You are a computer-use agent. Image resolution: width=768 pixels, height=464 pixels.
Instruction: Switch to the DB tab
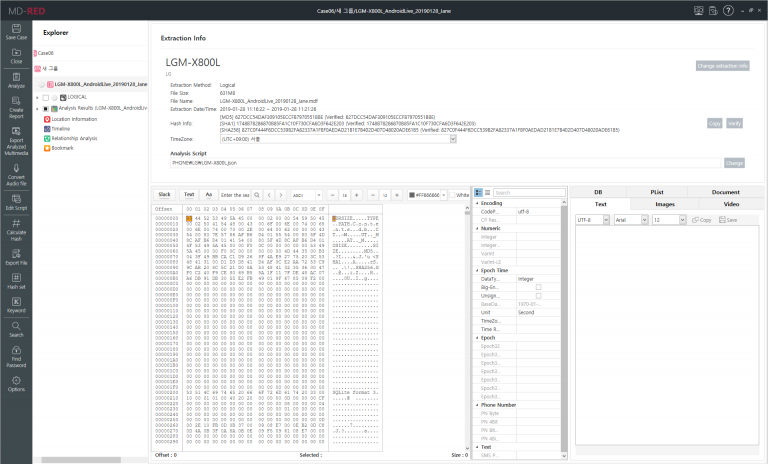pyautogui.click(x=598, y=192)
